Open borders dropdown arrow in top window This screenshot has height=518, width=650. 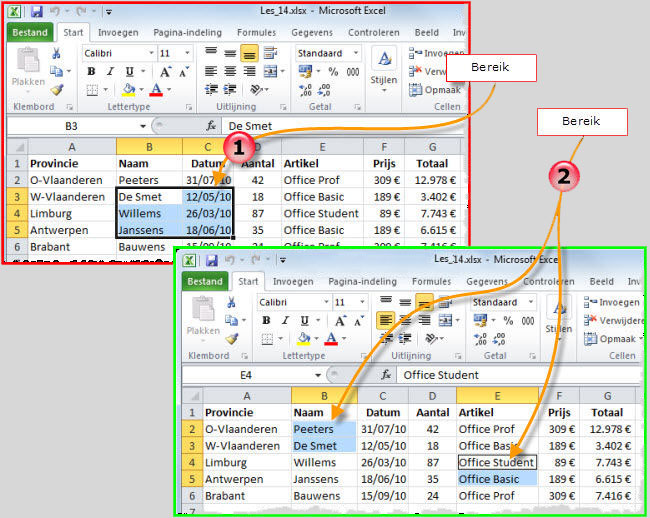pyautogui.click(x=106, y=90)
